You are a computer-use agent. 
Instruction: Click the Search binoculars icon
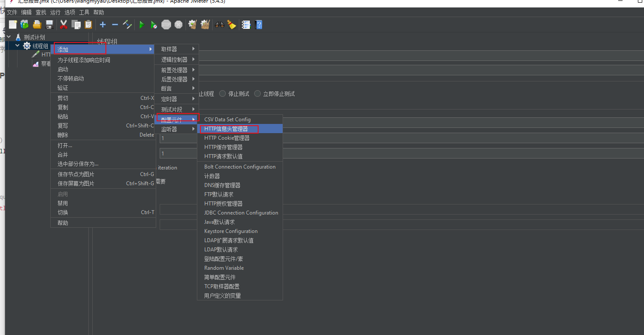click(x=220, y=25)
